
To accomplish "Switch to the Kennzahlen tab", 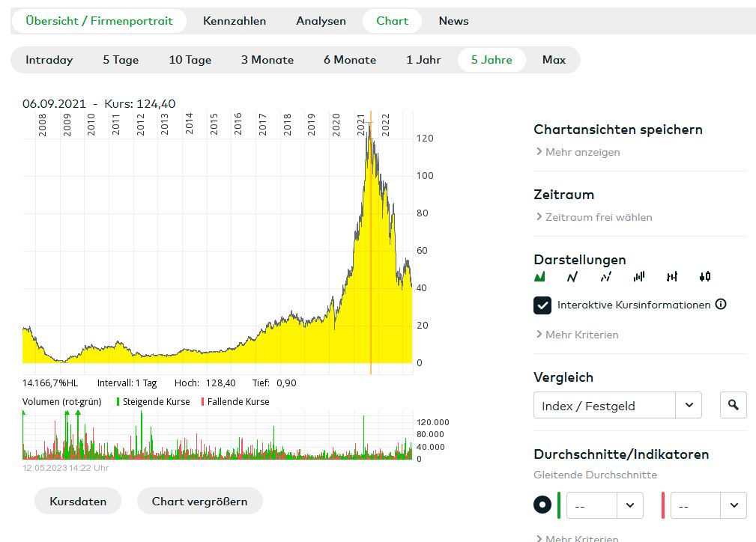I will point(235,21).
